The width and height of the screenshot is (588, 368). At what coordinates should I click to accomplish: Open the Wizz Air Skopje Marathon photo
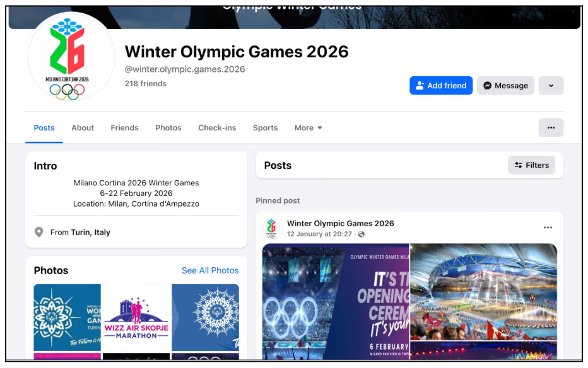(136, 317)
